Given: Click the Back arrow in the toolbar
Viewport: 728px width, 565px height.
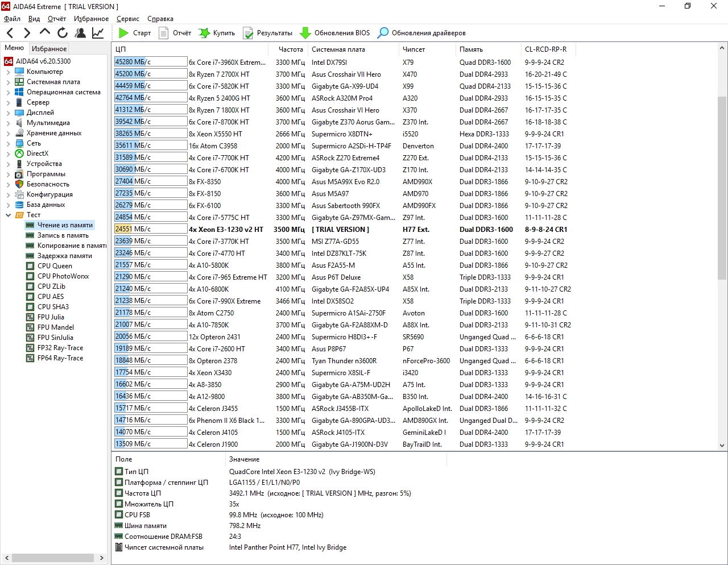Looking at the screenshot, I should (10, 33).
